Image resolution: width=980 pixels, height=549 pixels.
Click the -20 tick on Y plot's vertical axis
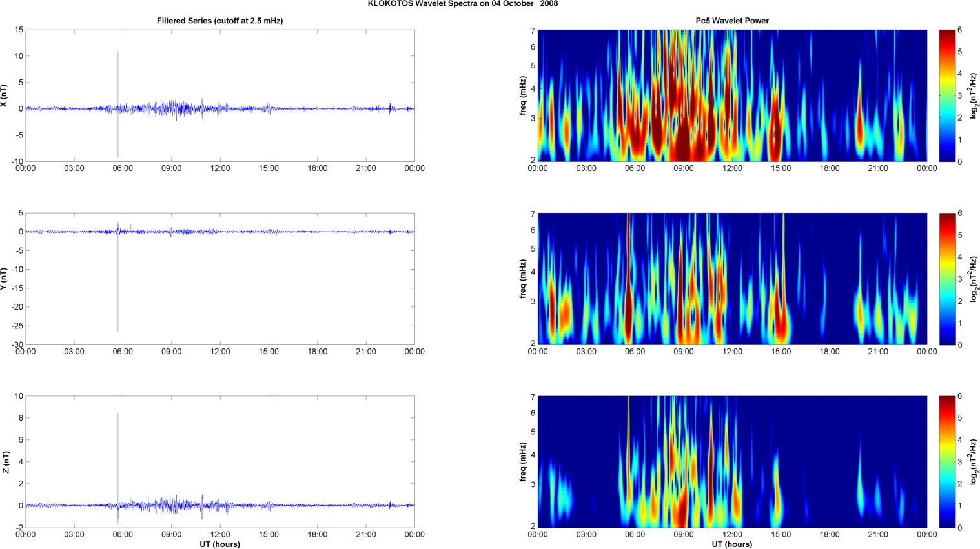[17, 307]
